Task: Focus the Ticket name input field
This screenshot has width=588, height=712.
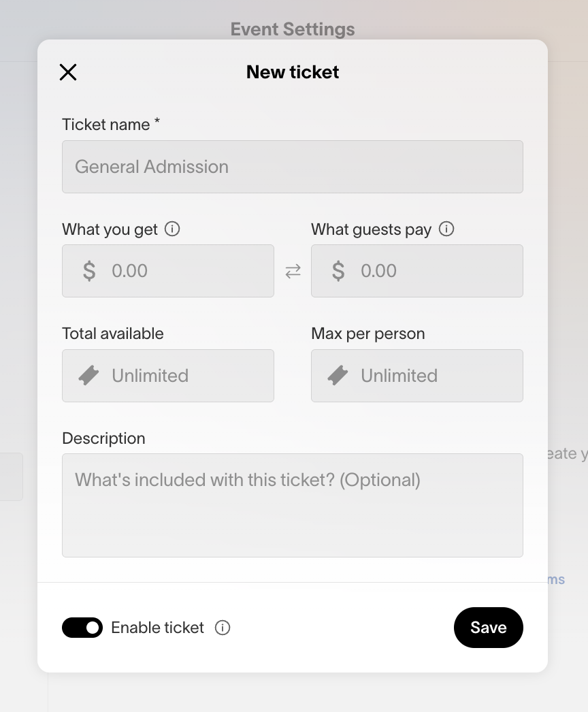Action: point(293,167)
